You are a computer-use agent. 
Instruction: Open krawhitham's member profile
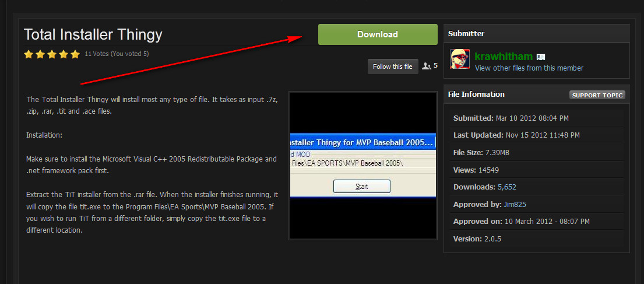pyautogui.click(x=504, y=57)
